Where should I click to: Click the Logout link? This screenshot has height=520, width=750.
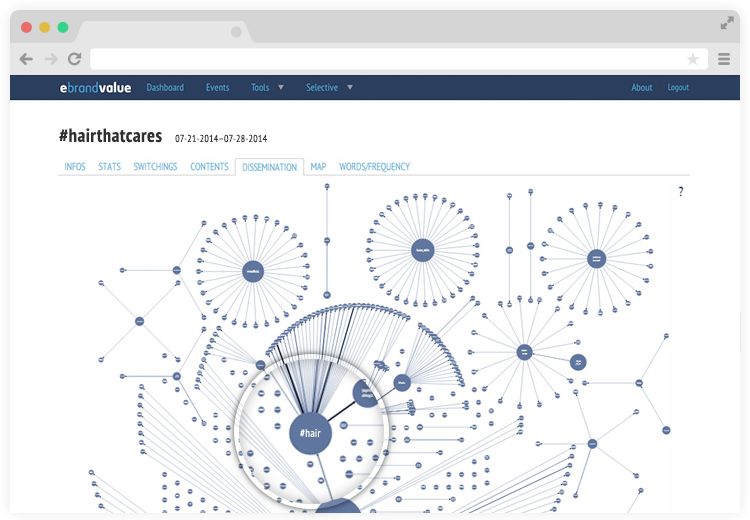(x=678, y=88)
